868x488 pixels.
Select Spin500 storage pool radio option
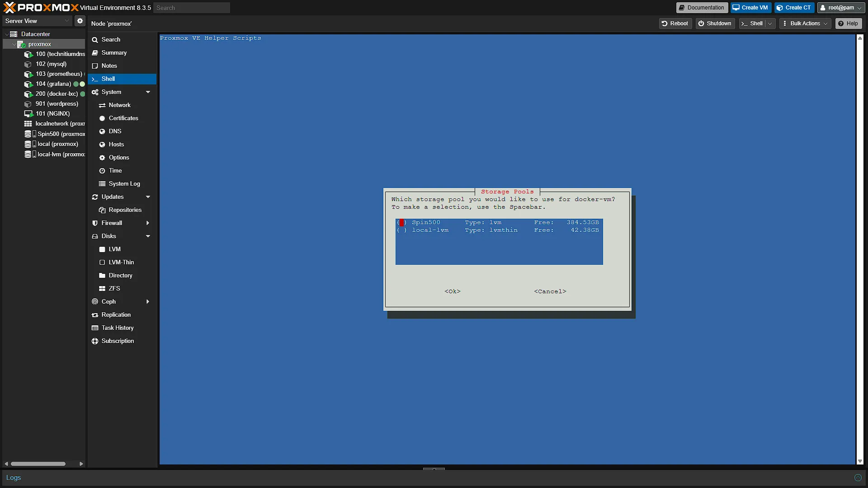point(401,222)
